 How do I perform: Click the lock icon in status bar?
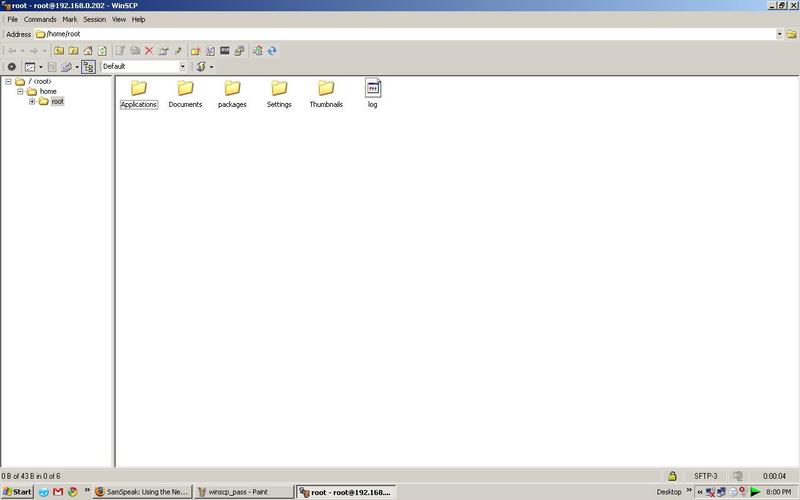point(672,476)
